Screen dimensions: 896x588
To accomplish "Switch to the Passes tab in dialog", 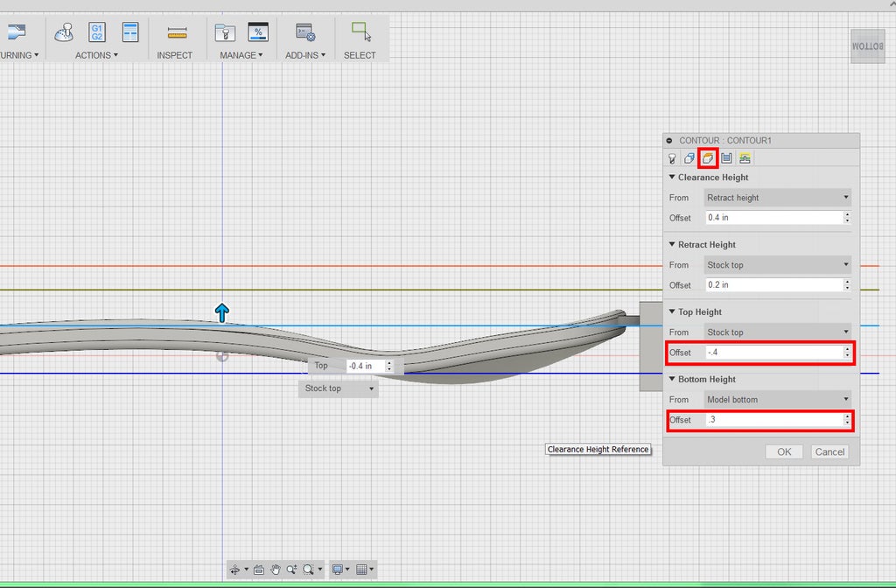I will point(726,158).
